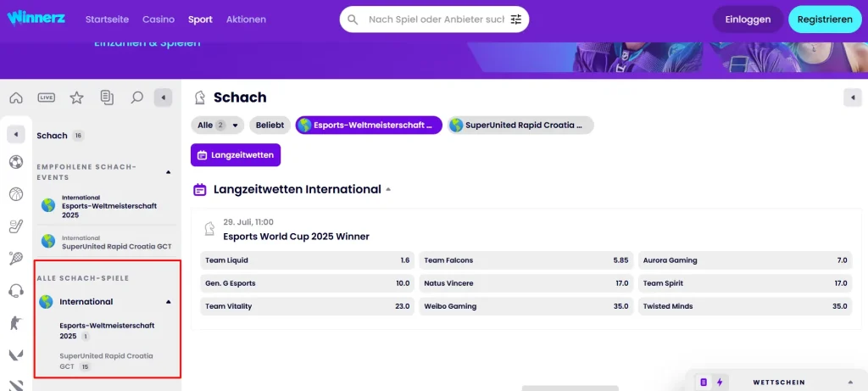This screenshot has width=868, height=391.
Task: Open search filter sliders icon
Action: click(516, 20)
